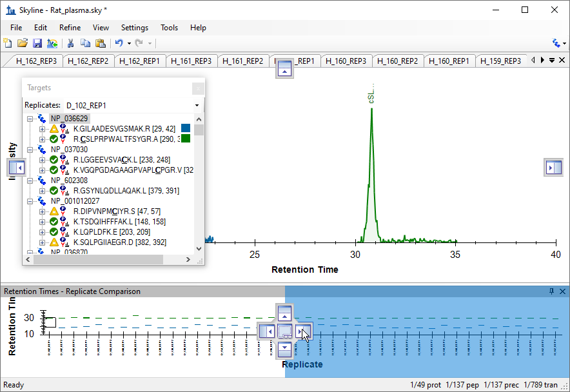The image size is (570, 392).
Task: Click the dock-right arrow in center diamond
Action: tap(302, 331)
